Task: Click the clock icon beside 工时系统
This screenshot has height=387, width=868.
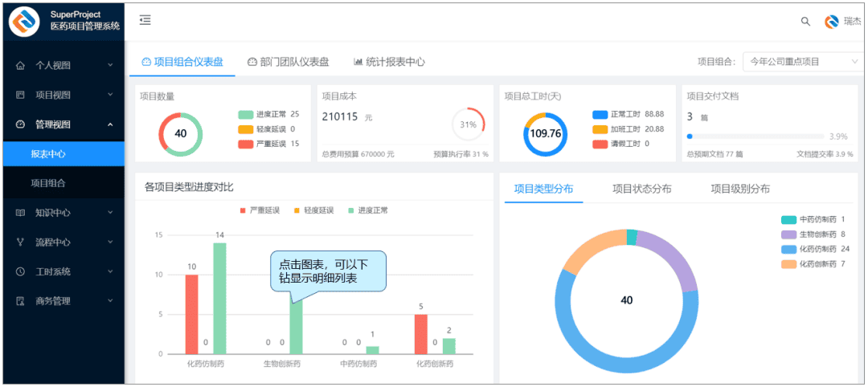Action: (x=20, y=272)
